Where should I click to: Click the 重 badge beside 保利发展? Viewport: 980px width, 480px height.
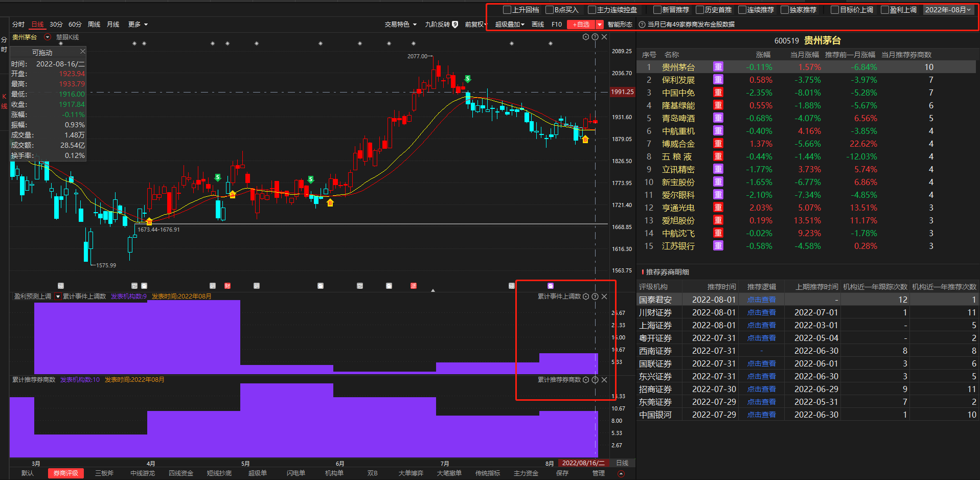coord(718,80)
